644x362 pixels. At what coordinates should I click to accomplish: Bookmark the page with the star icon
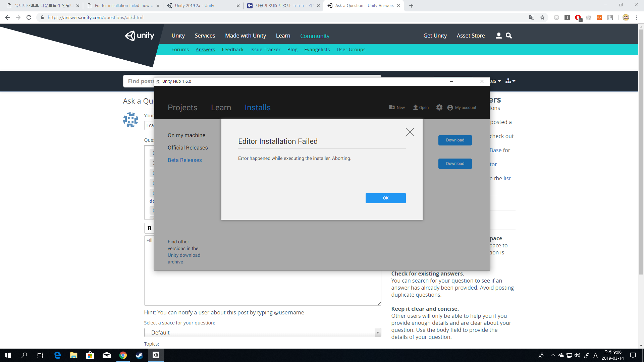click(542, 17)
